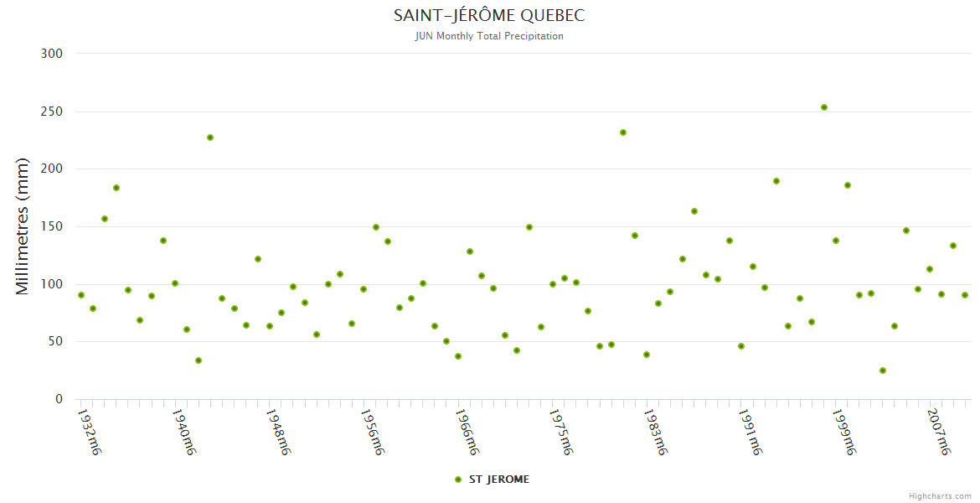Select the lowest data point near 25 mm
Screen dimensions: 980x503
[883, 371]
